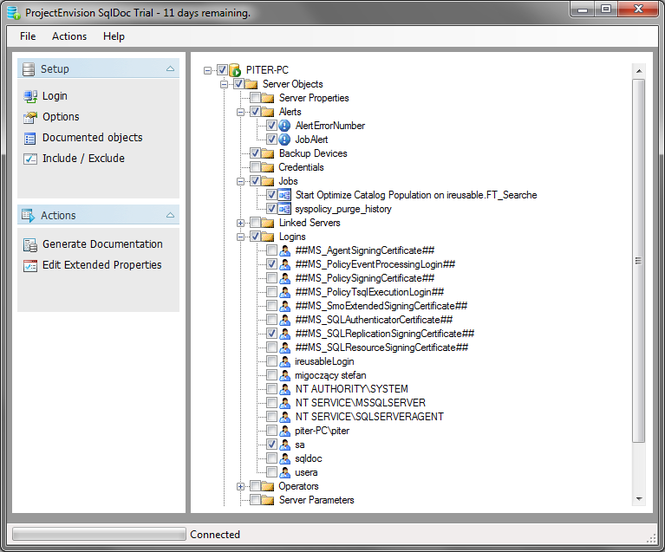The image size is (665, 552).
Task: Click the Edit Extended Properties icon
Action: tap(30, 265)
